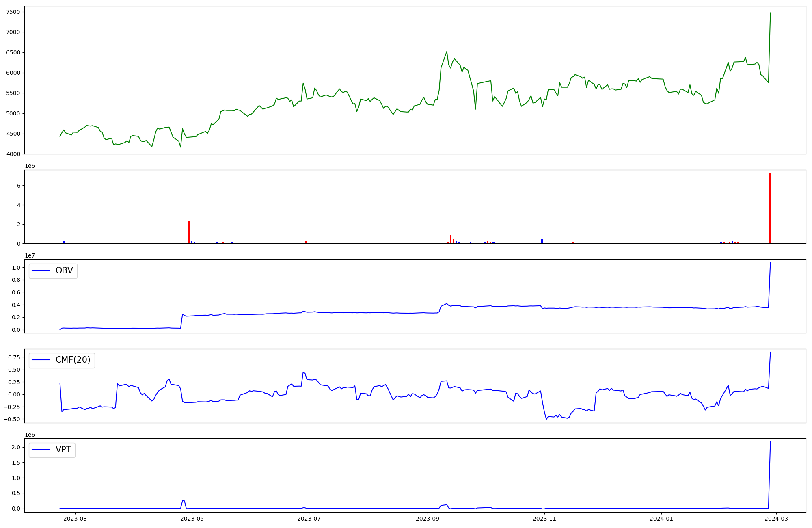Click the red volume bar near 2023-05
Viewport: 812px width, 528px height.
[189, 232]
